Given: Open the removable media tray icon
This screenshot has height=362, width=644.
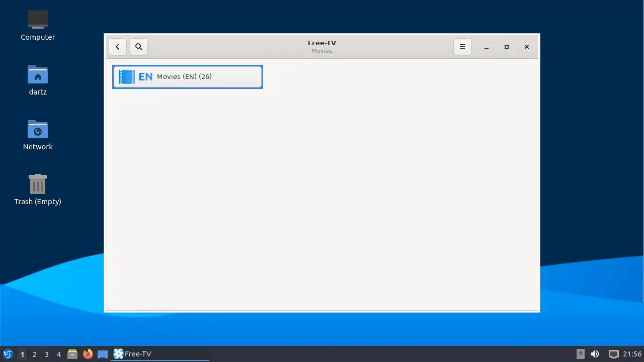Looking at the screenshot, I should point(580,354).
